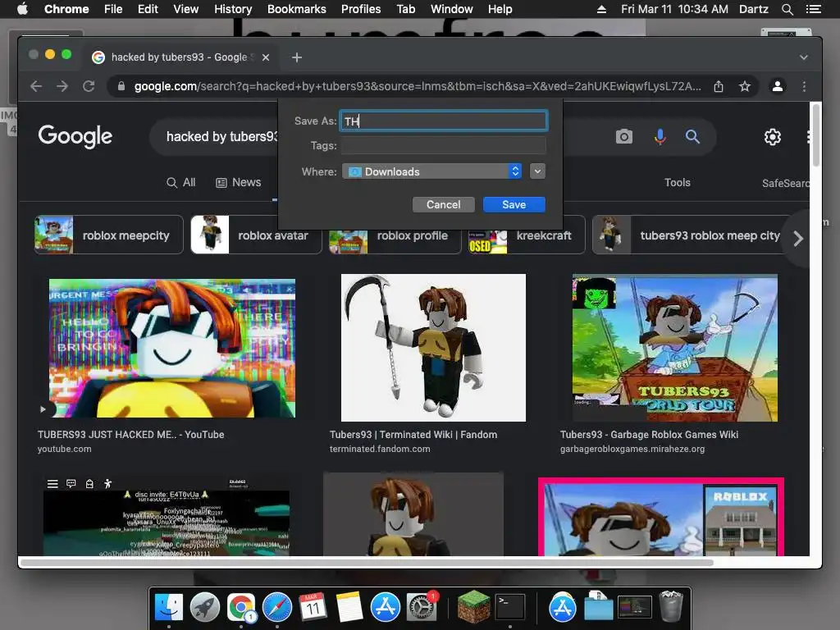Open 'Tubers93 - Garbage Roblox Games Wiki' link
The image size is (840, 630).
coord(650,435)
